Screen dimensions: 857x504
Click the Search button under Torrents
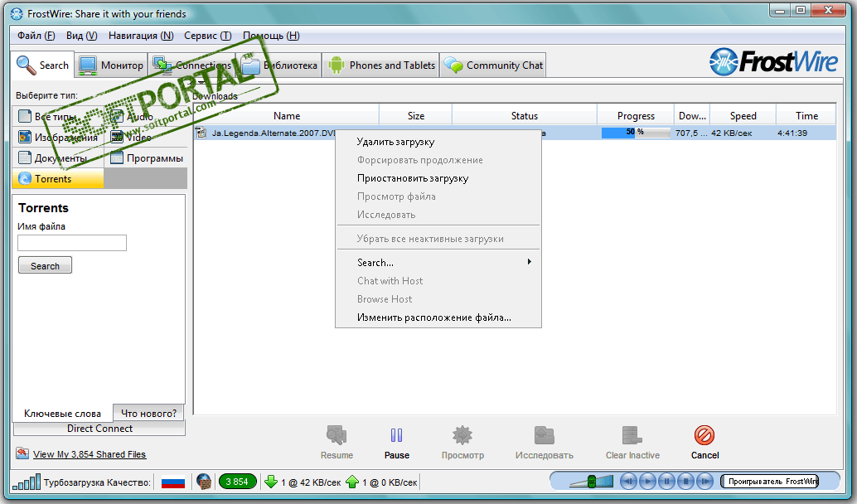tap(45, 265)
